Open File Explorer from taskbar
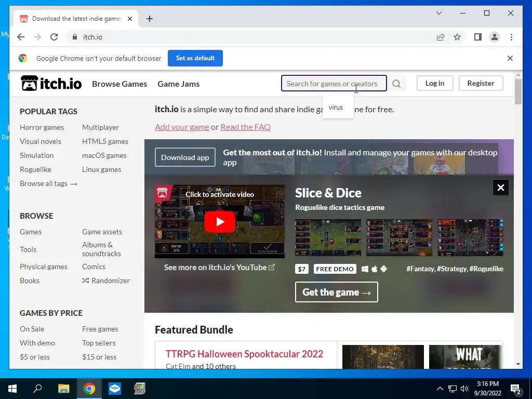The height and width of the screenshot is (399, 532). click(63, 389)
